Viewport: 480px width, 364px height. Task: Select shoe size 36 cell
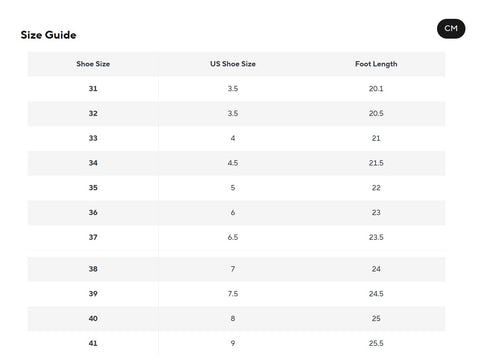(x=93, y=212)
